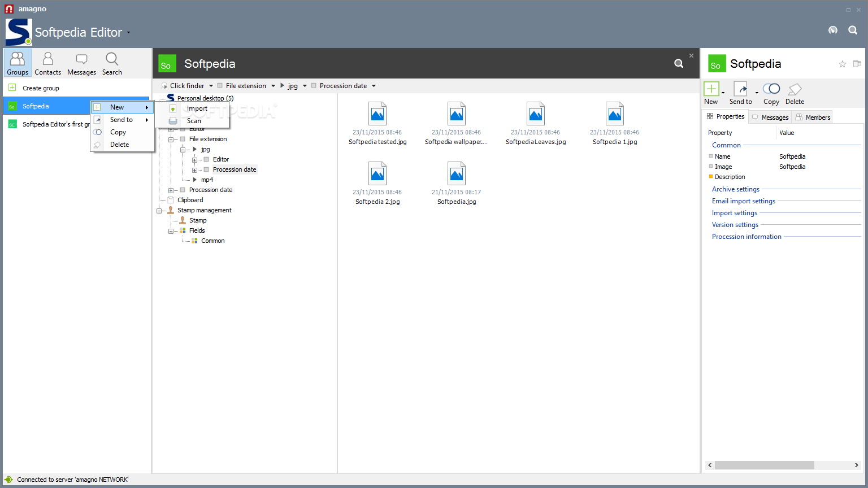This screenshot has height=488, width=868.
Task: Click the Delete eraser icon in right panel
Action: pyautogui.click(x=795, y=89)
